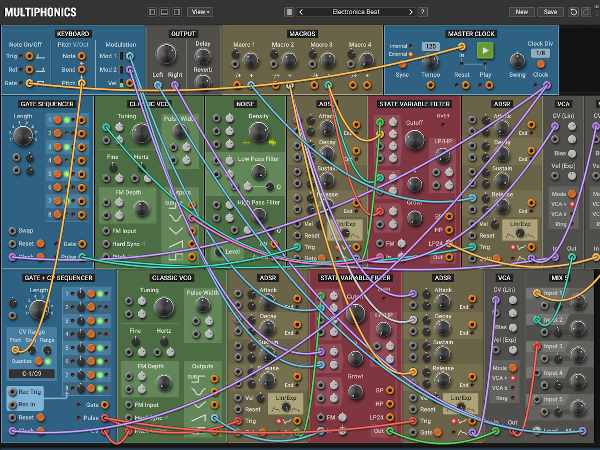Image resolution: width=600 pixels, height=450 pixels.
Task: Click the Mixer Input 3 level knob
Action: [578, 355]
